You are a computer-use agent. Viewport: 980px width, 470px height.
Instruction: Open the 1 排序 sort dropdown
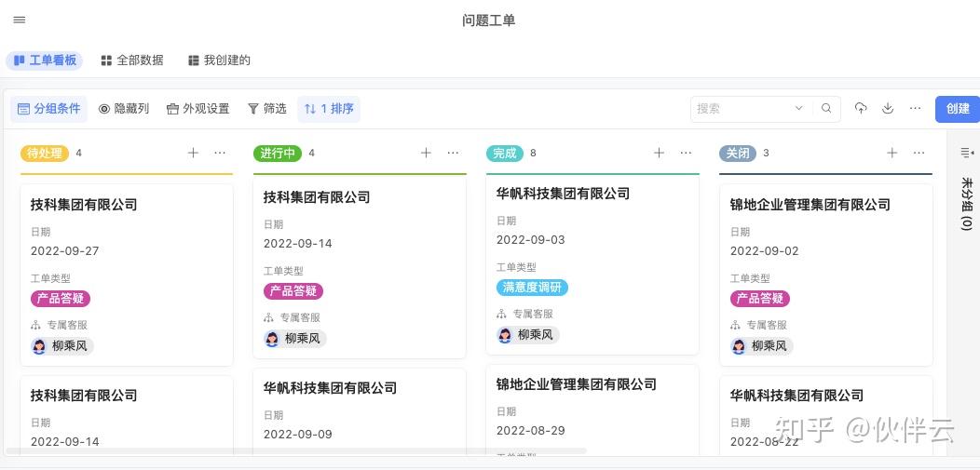pos(329,109)
